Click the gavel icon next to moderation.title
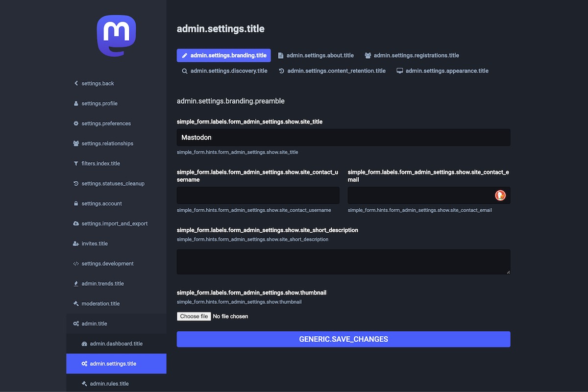588x392 pixels. click(76, 304)
